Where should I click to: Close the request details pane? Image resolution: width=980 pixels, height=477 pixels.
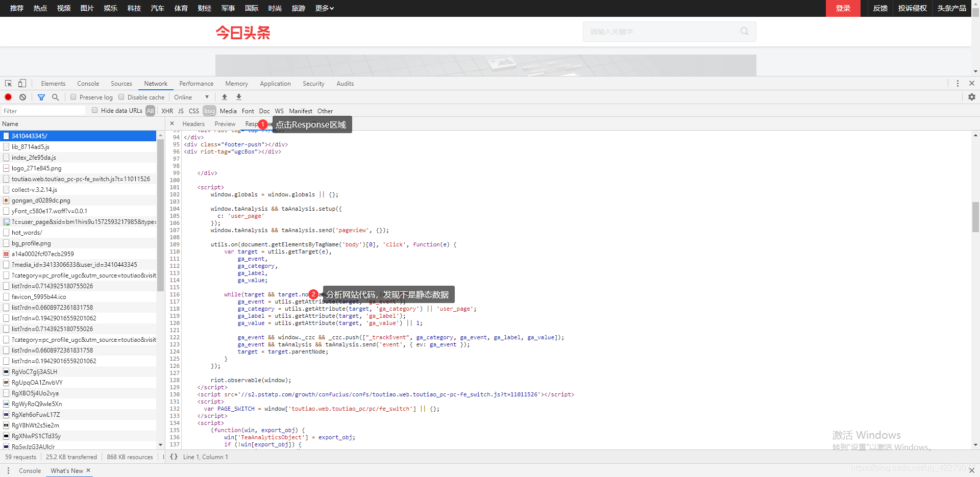click(172, 123)
